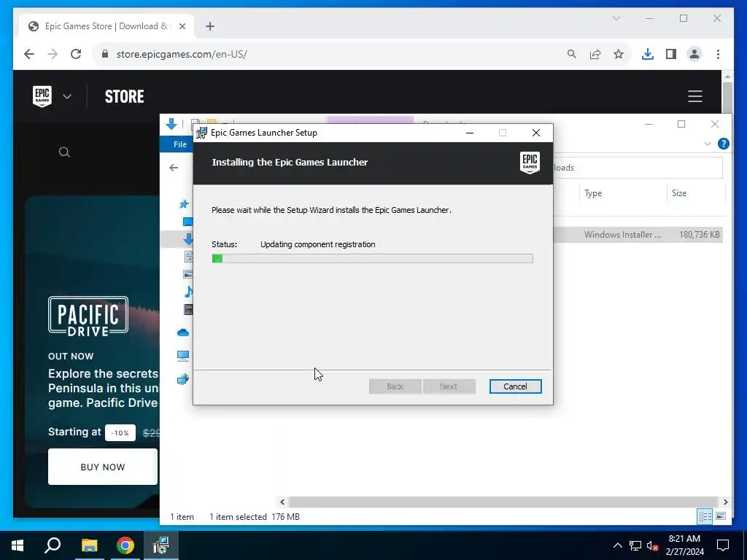Viewport: 747px width, 560px height.
Task: Click the -10% discount badge
Action: (120, 433)
